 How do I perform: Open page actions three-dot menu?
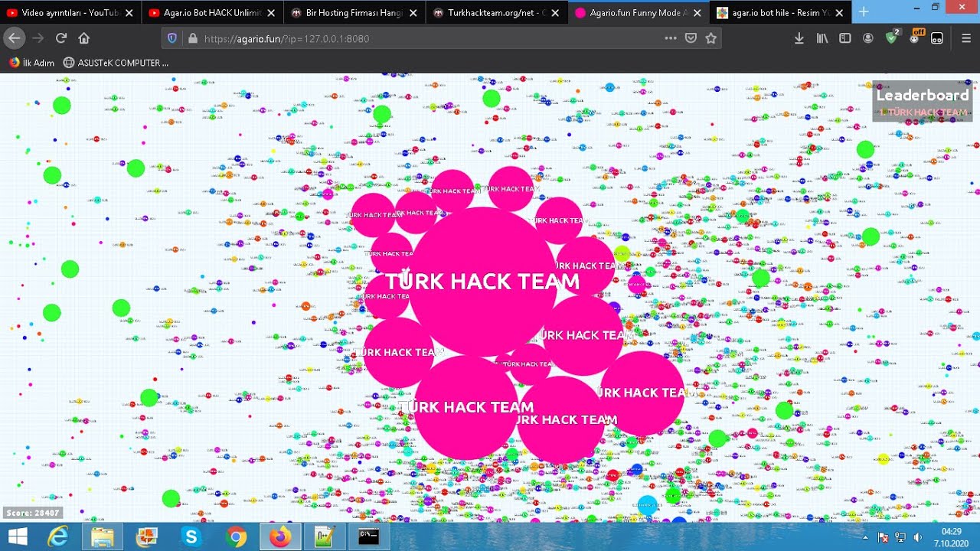(671, 38)
